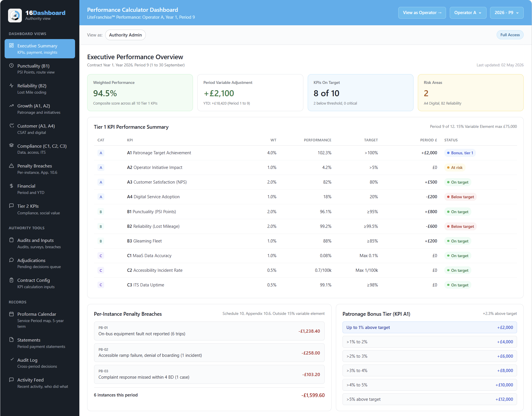The width and height of the screenshot is (532, 416).
Task: Click the Tier 2 KPIs flag icon
Action: [x=12, y=206]
